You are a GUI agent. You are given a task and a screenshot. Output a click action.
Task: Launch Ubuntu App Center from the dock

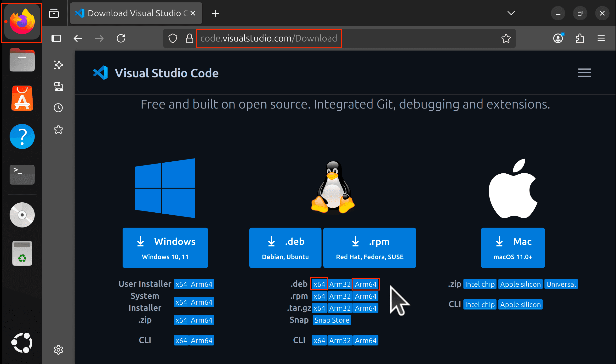click(22, 98)
